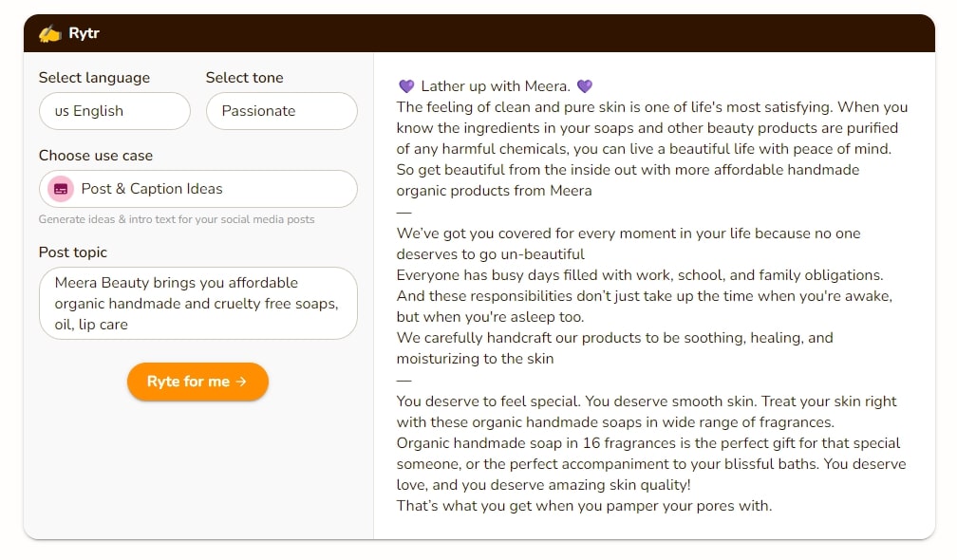Focus the Post topic text field
The height and width of the screenshot is (560, 957).
click(x=198, y=303)
